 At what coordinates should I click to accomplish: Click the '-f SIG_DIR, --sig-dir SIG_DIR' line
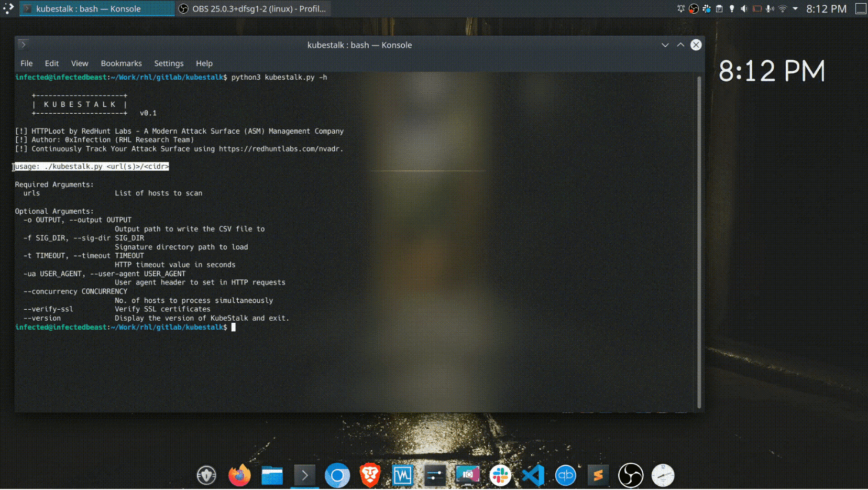(x=84, y=238)
